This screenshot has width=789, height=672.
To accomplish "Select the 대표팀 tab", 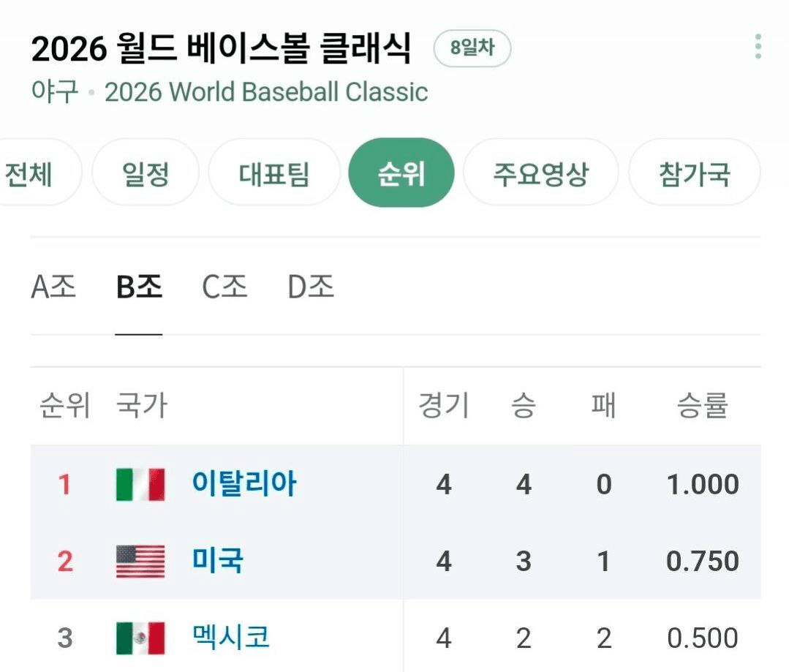I will click(274, 174).
